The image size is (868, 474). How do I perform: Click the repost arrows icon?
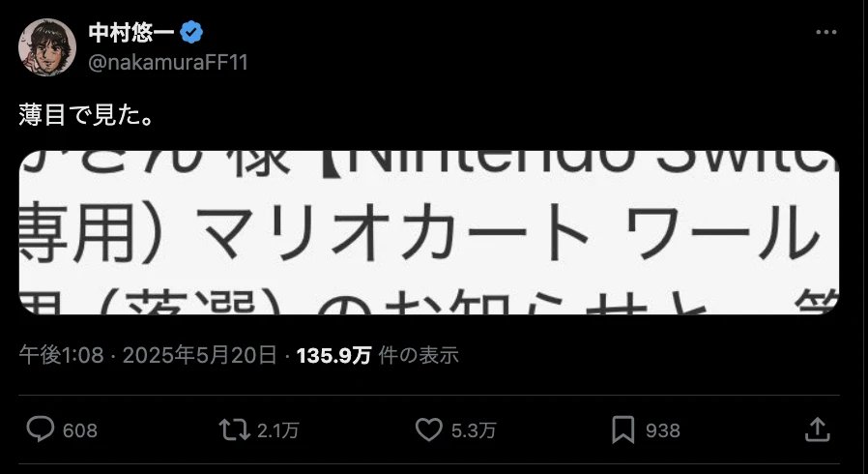234,430
